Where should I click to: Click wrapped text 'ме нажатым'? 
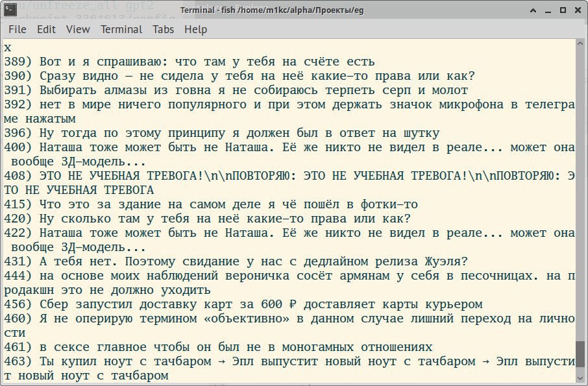tap(40, 119)
